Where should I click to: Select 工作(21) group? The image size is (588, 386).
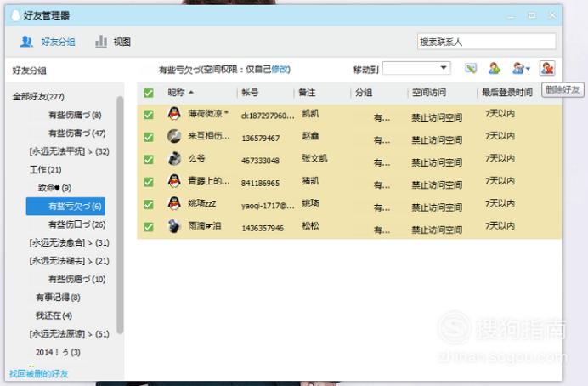(x=45, y=170)
